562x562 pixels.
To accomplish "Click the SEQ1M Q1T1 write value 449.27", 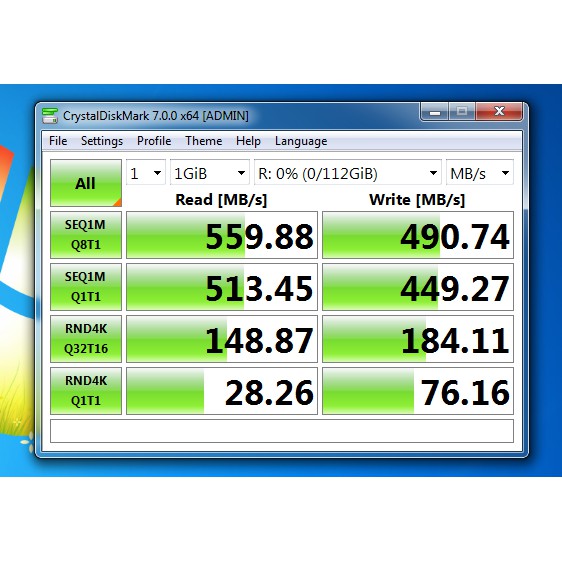I will tap(418, 287).
